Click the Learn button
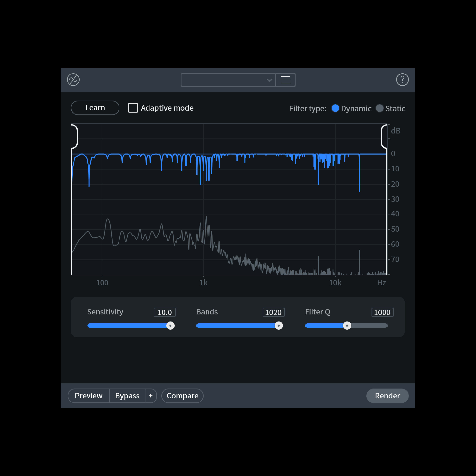The image size is (476, 476). tap(95, 108)
